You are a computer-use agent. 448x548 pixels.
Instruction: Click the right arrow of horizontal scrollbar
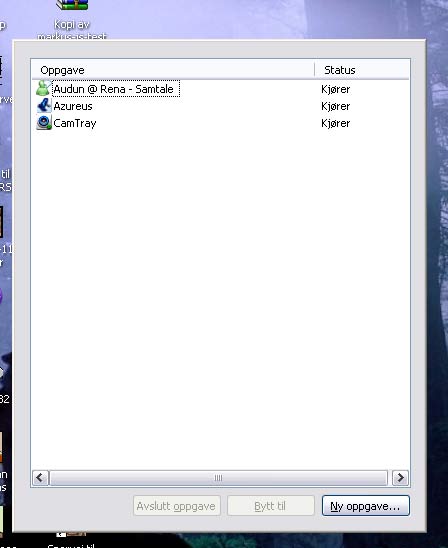click(400, 478)
